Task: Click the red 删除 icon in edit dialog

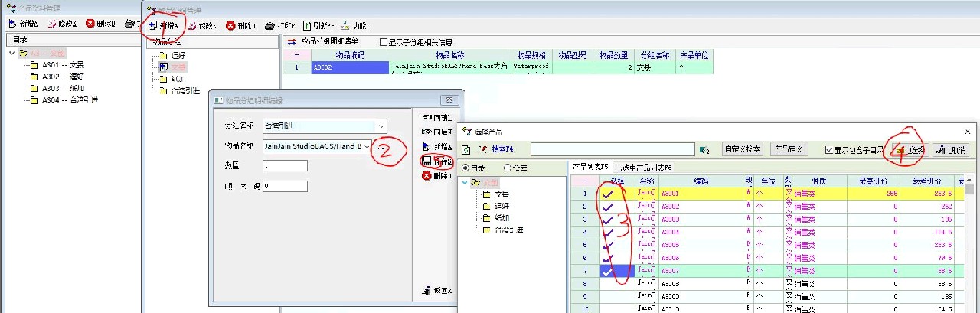Action: click(x=426, y=176)
